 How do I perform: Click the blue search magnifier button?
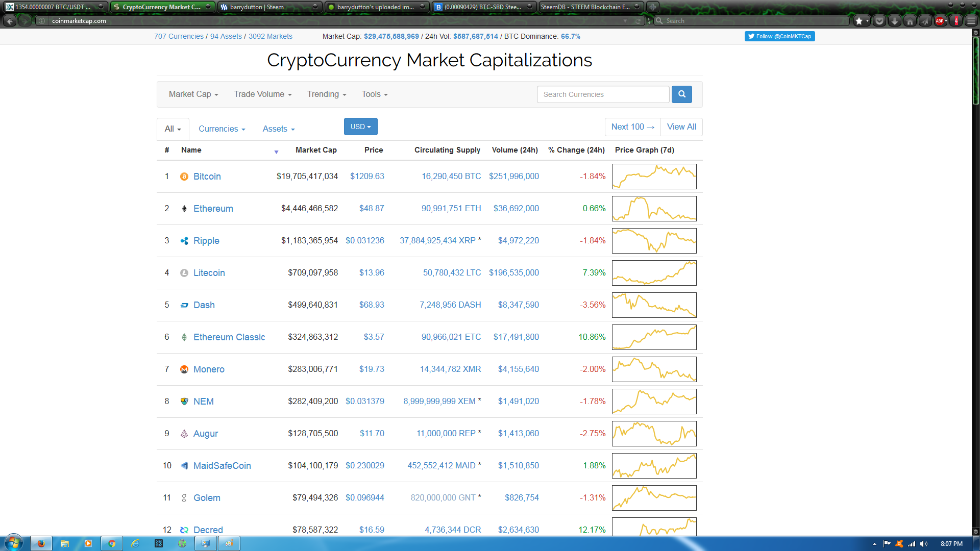pos(681,94)
